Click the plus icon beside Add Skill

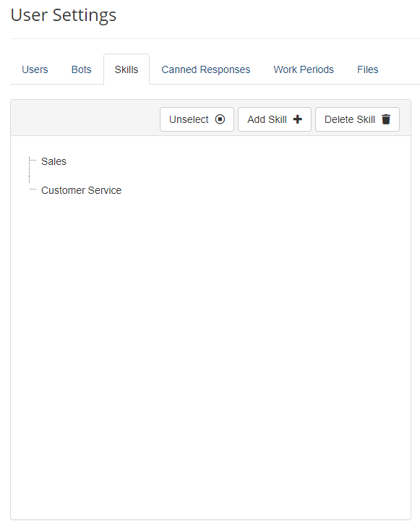298,119
